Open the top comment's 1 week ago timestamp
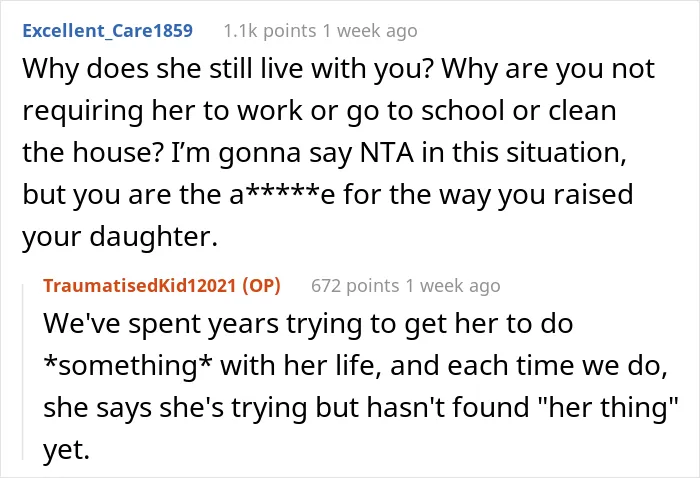700x478 pixels. (370, 31)
